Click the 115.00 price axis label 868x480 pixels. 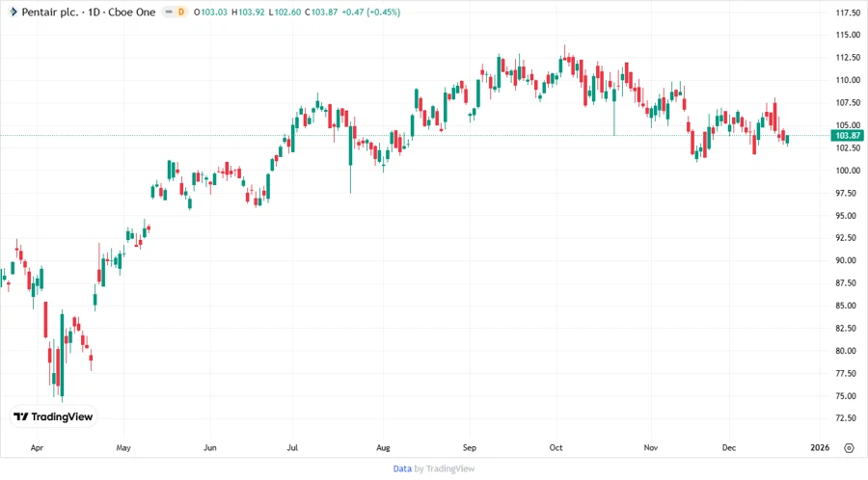(848, 35)
